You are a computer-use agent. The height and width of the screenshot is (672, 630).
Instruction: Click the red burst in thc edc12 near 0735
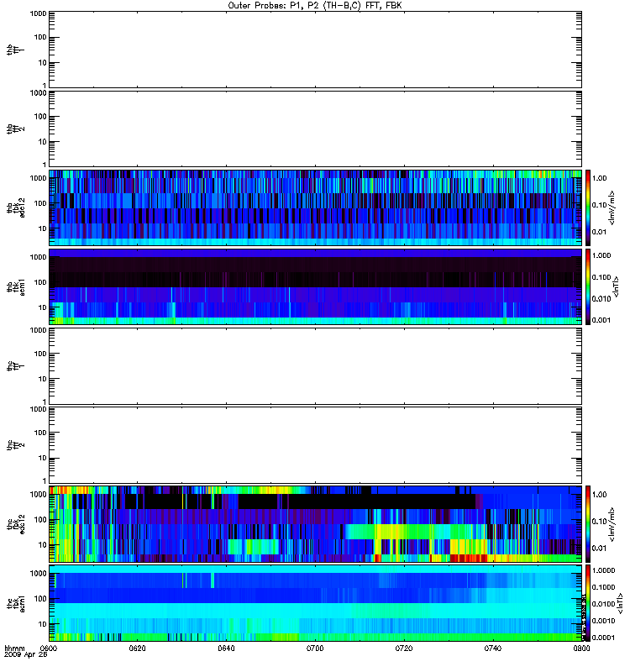(x=469, y=558)
